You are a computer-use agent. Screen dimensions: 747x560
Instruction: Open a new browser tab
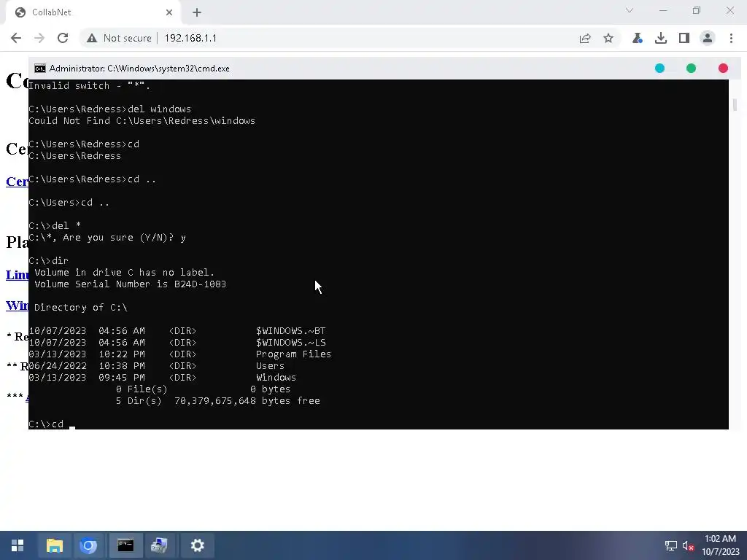click(x=197, y=12)
